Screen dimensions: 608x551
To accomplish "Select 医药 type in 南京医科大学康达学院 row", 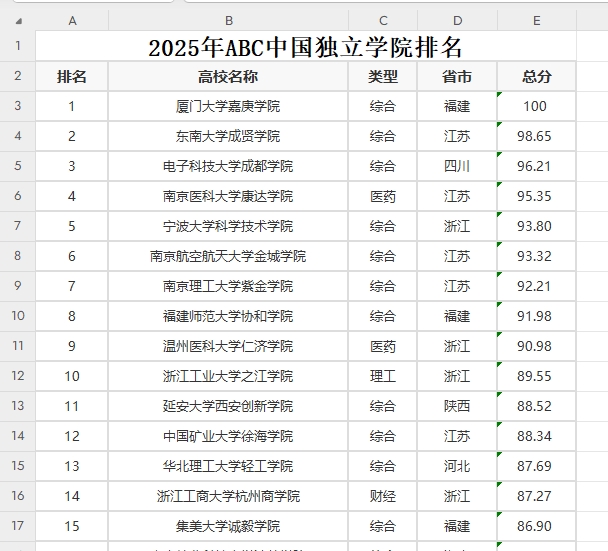I will (x=383, y=196).
